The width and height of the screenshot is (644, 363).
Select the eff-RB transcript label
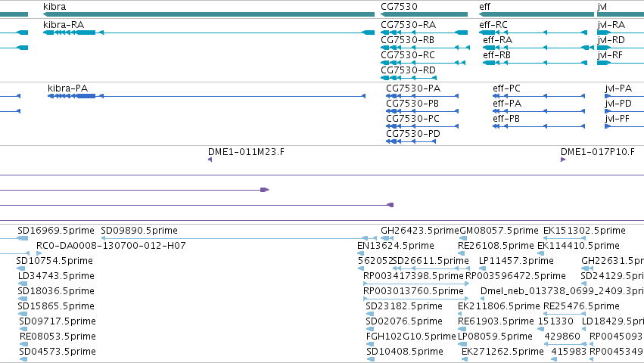496,55
